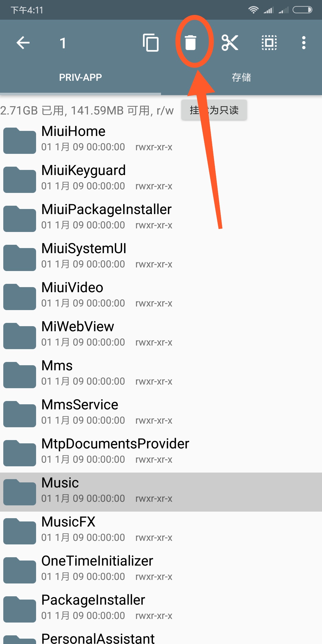Select the MiuiHome folder icon
322x644 pixels.
[20, 140]
